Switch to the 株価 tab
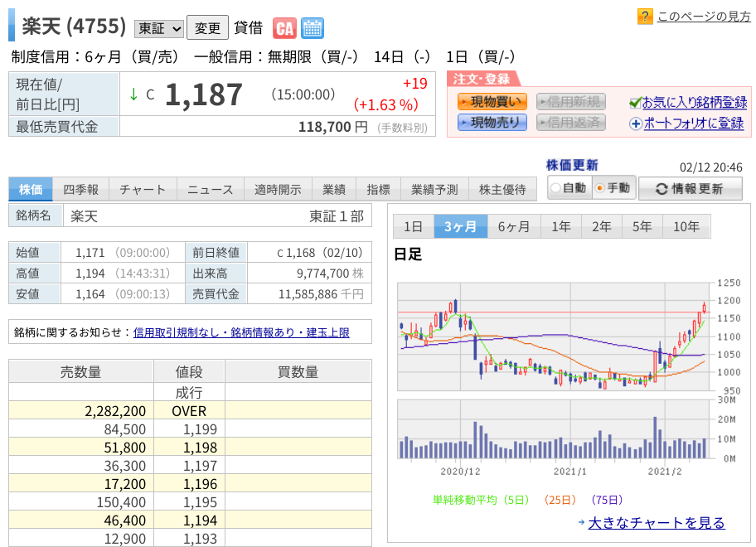Screen dimensions: 756x547 [x=31, y=190]
